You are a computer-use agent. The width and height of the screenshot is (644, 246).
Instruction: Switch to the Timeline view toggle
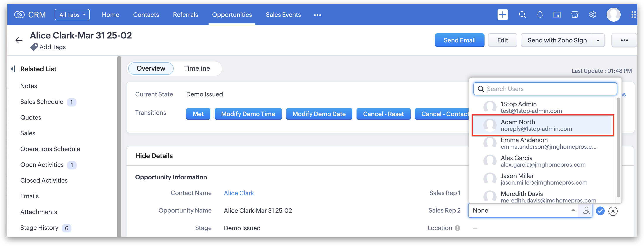pyautogui.click(x=197, y=68)
